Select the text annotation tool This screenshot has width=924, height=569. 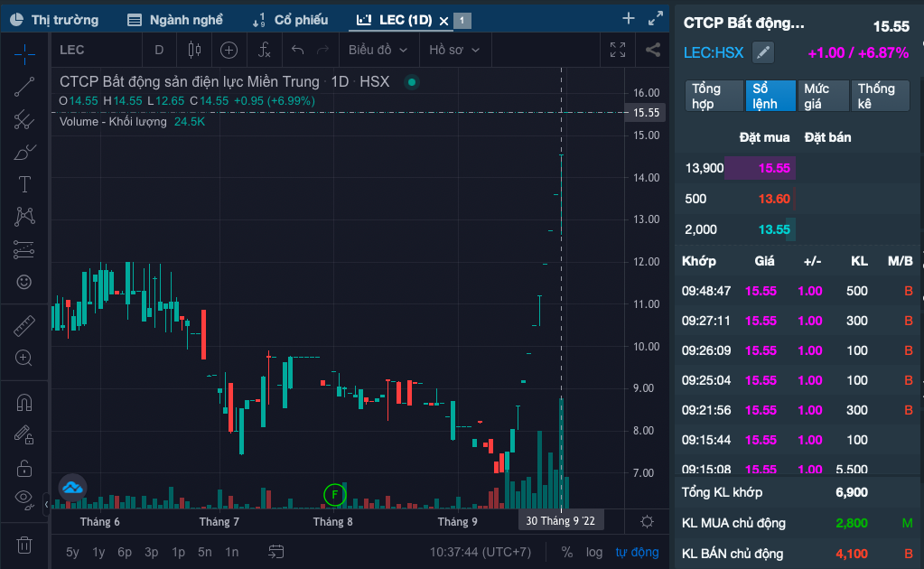[x=24, y=184]
